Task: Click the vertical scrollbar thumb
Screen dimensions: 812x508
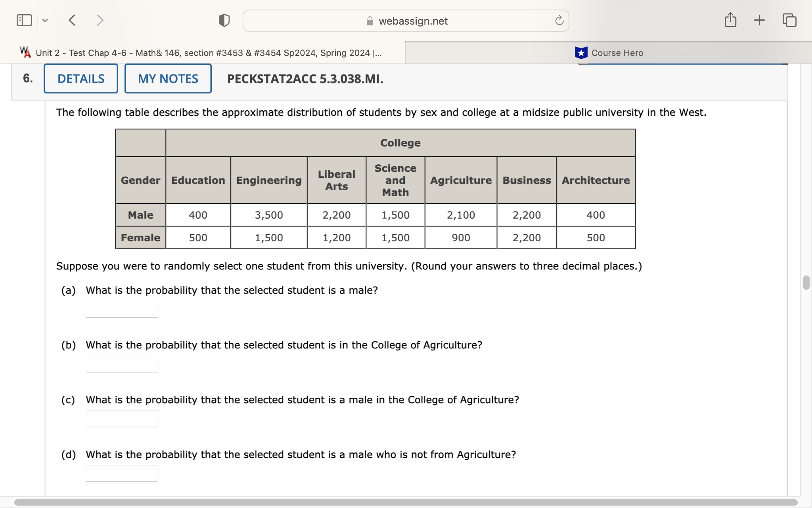Action: 806,283
